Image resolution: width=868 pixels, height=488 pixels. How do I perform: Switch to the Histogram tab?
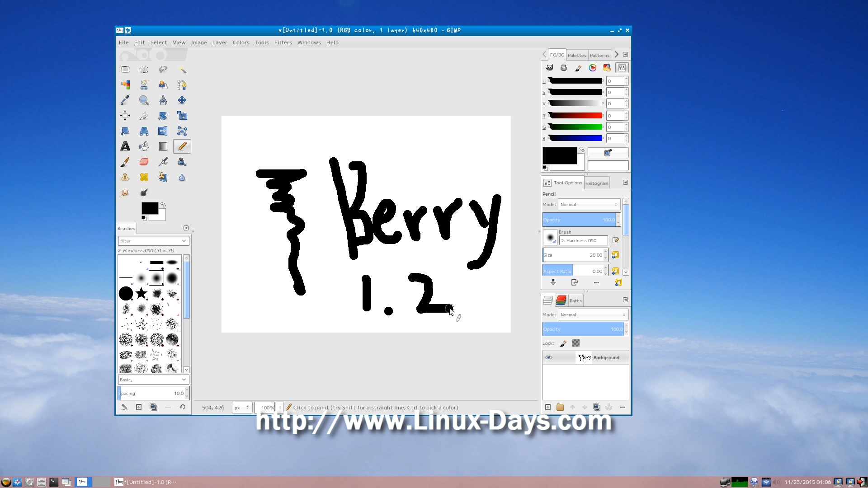596,183
